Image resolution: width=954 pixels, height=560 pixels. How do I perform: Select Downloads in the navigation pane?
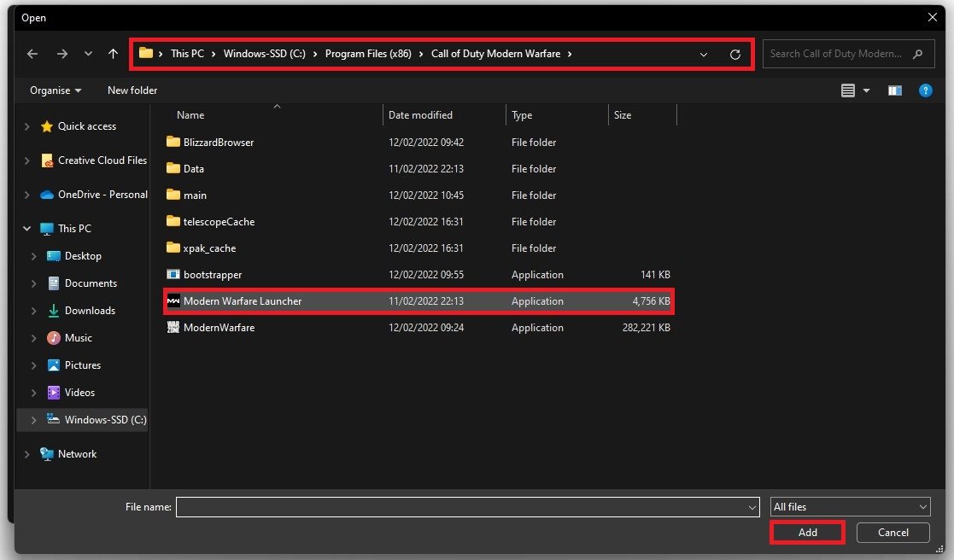pyautogui.click(x=90, y=311)
